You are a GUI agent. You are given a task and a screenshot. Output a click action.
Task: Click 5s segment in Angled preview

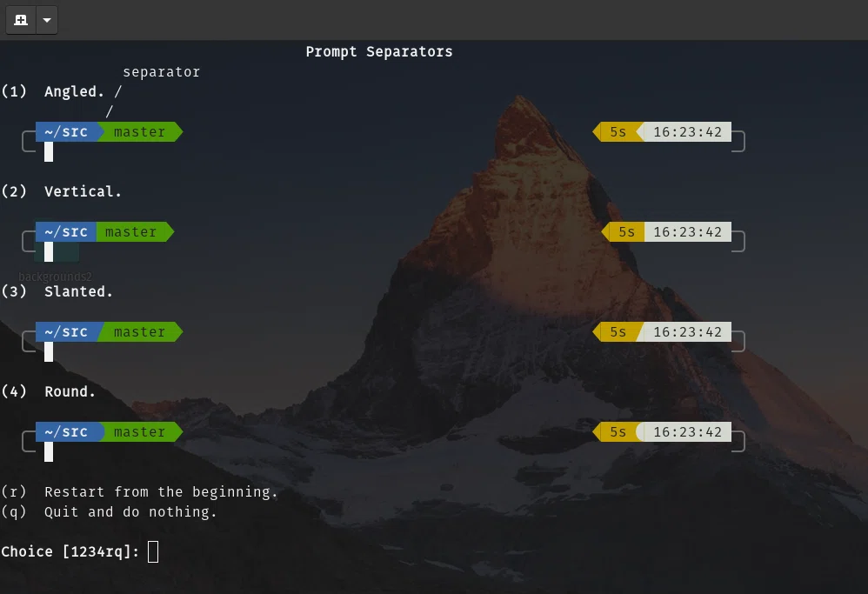[618, 131]
